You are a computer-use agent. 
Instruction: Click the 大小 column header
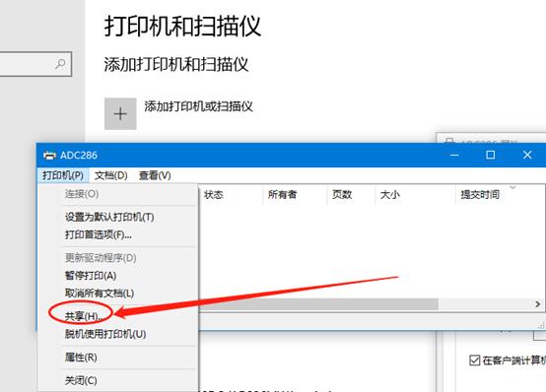point(389,195)
